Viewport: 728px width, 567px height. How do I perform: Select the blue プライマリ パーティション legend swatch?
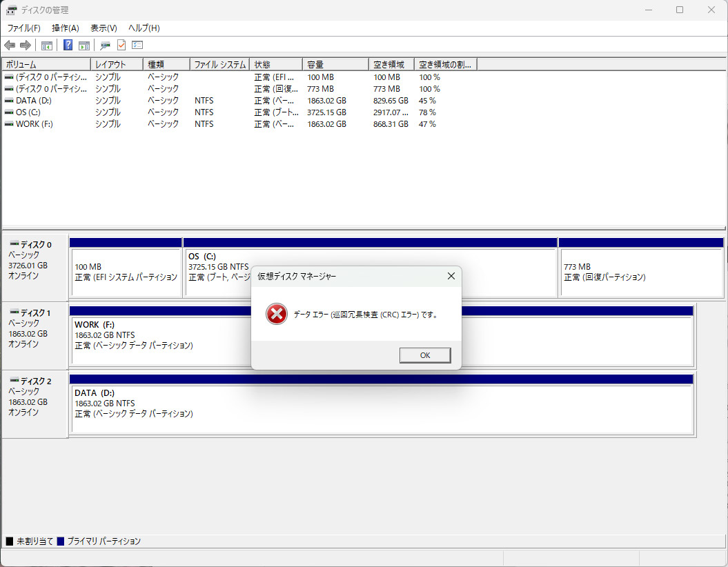(x=60, y=541)
